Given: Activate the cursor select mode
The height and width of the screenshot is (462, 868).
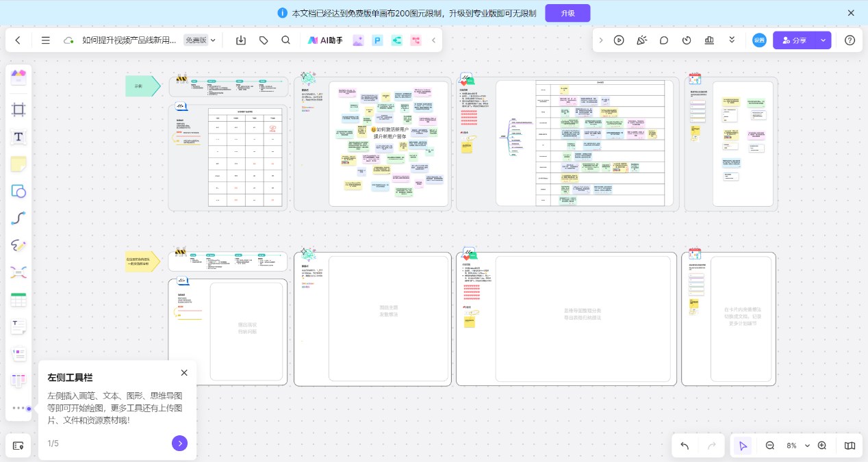Looking at the screenshot, I should click(x=743, y=446).
